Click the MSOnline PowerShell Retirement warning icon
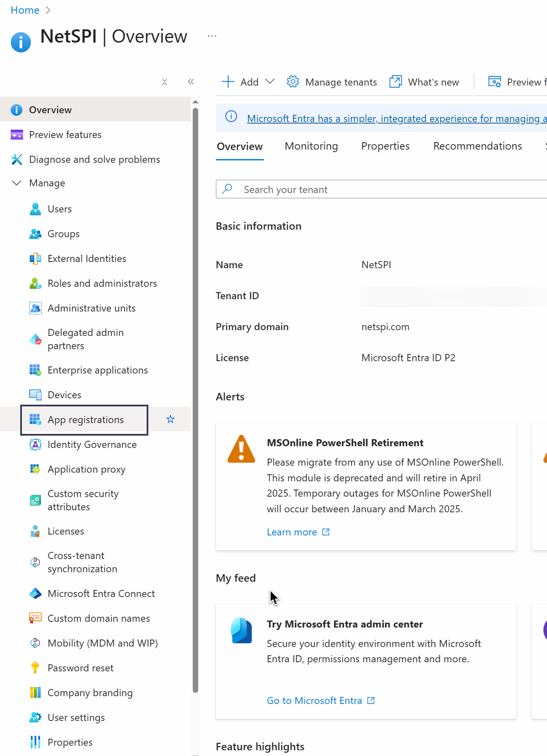The height and width of the screenshot is (756, 547). coord(241,449)
